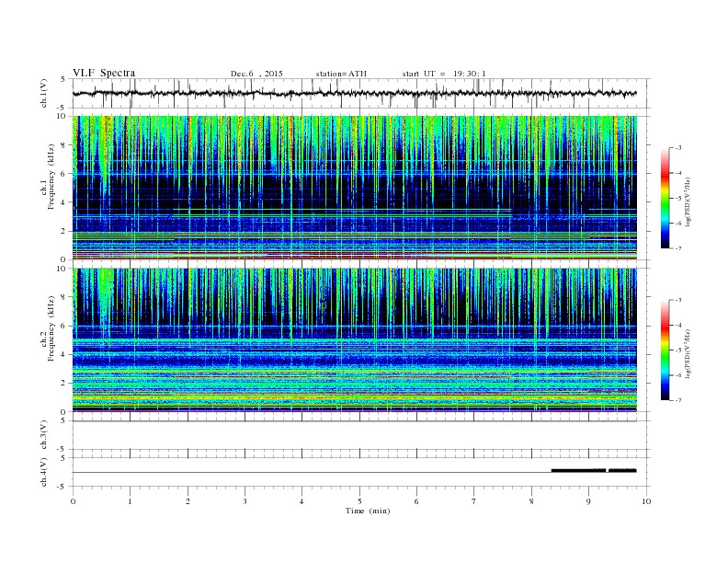Click time axis tick label "4"
The image size is (728, 563).
pyautogui.click(x=302, y=501)
